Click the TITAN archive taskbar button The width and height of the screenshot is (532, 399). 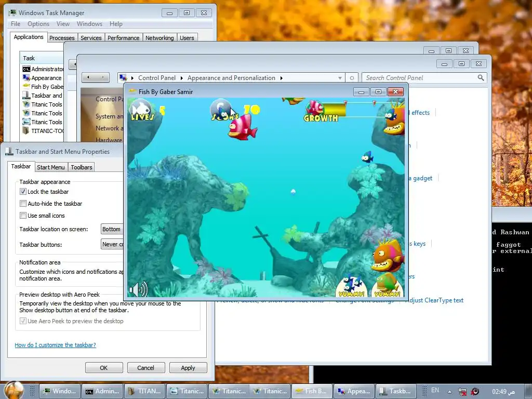pyautogui.click(x=145, y=391)
